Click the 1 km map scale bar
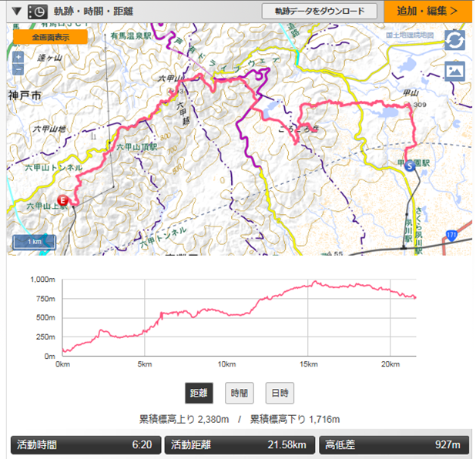Screen dimensions: 476x459 click(x=34, y=242)
